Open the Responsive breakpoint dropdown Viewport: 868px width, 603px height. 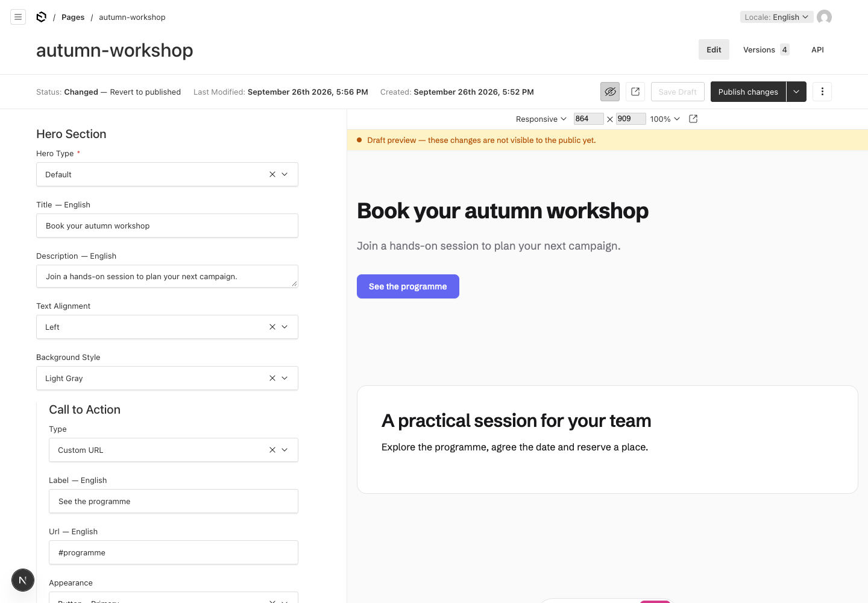541,119
